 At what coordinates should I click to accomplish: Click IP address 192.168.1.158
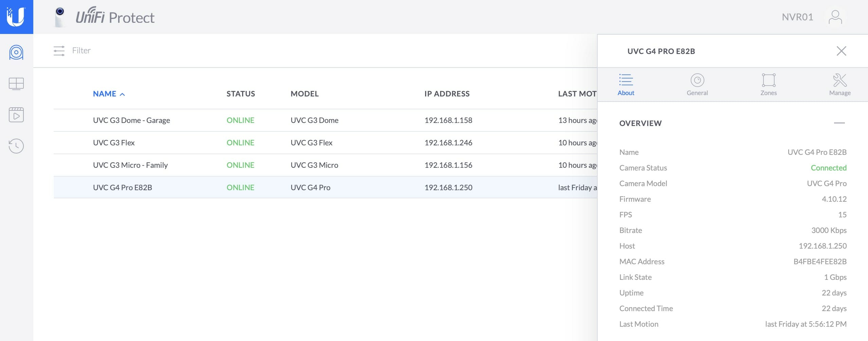click(448, 120)
